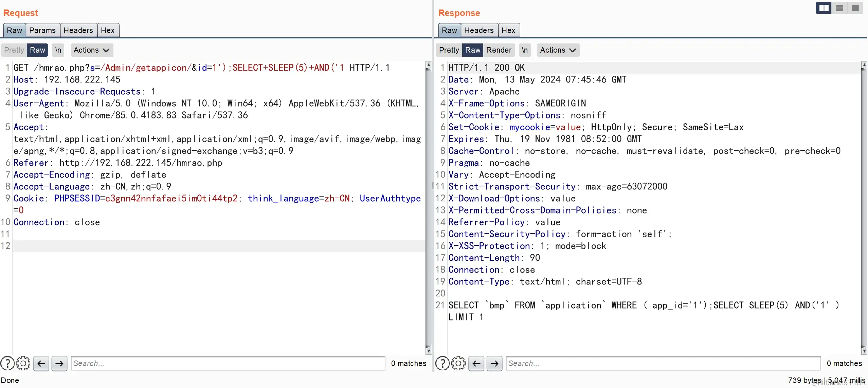This screenshot has width=868, height=388.
Task: Expand Request Actions dropdown
Action: (91, 50)
